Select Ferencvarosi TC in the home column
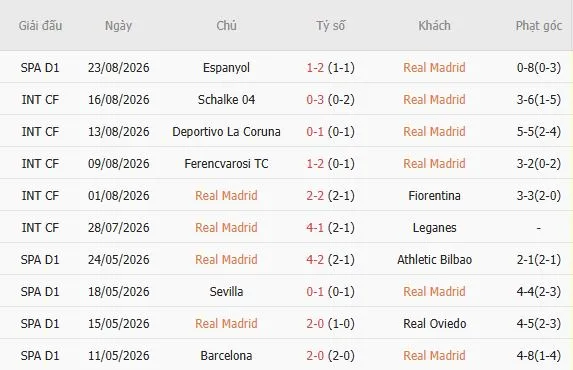573x370 pixels. pos(226,163)
